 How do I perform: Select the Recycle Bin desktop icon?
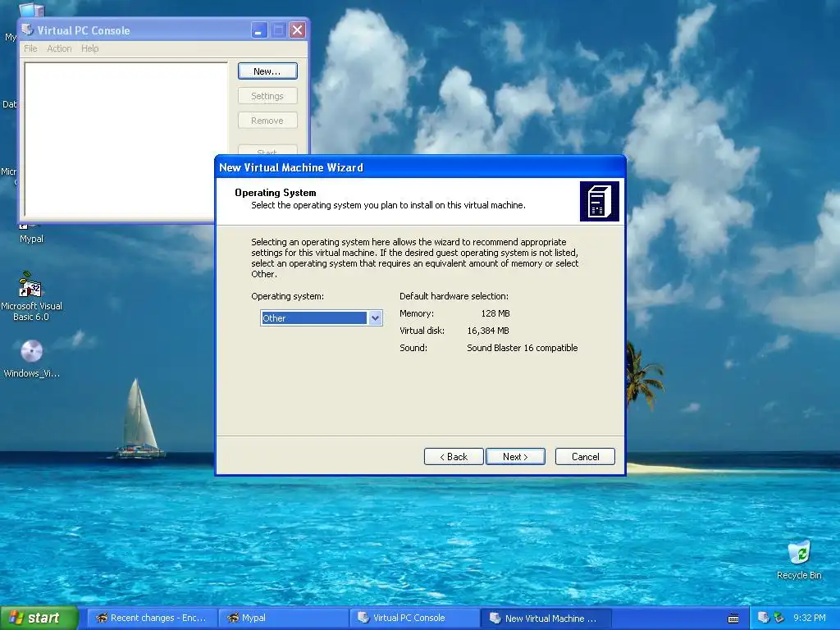(x=799, y=559)
